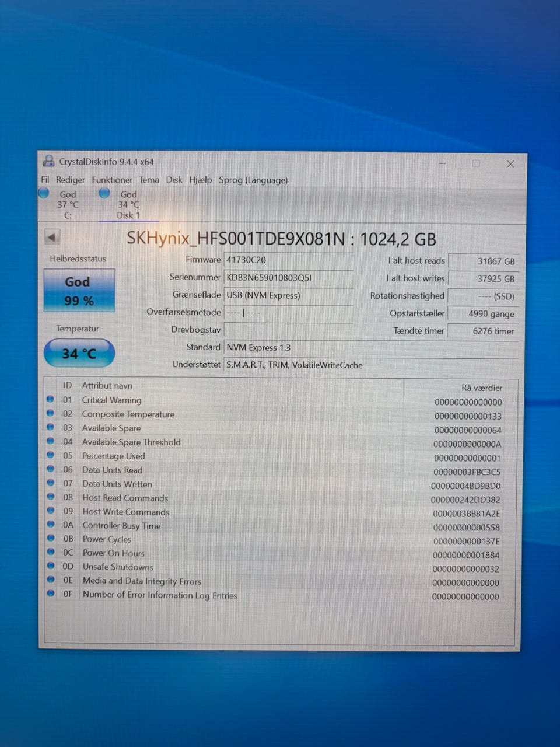Click the ID column header
Viewport: 560px width, 747px height.
68,386
